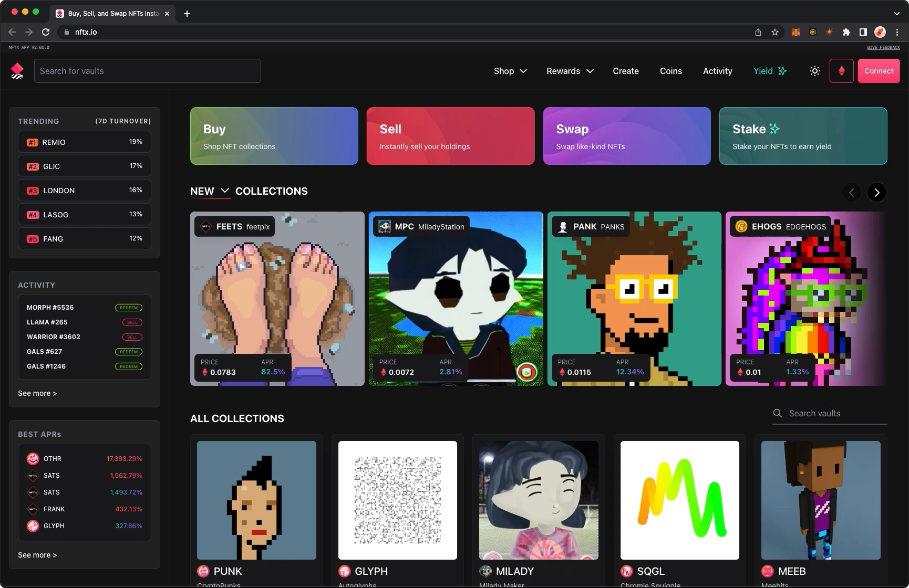Click See more under Best APRs
Screen dimensions: 909x588
tap(37, 555)
